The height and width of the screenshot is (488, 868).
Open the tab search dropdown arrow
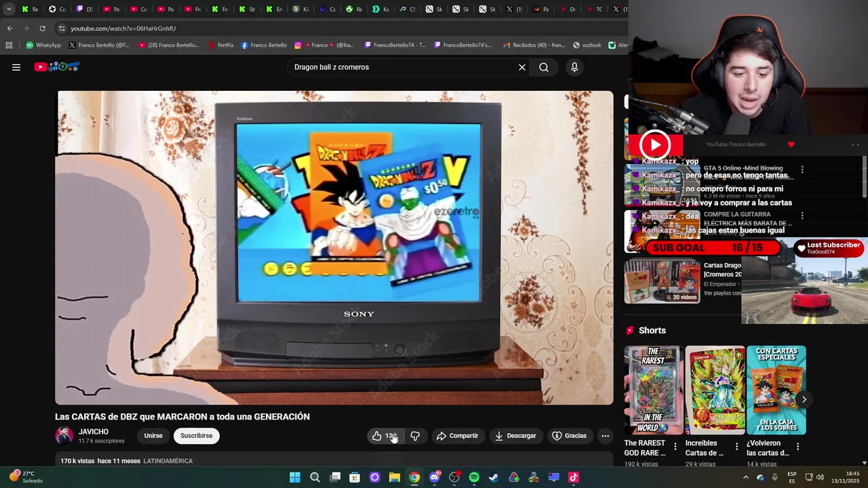(x=9, y=9)
